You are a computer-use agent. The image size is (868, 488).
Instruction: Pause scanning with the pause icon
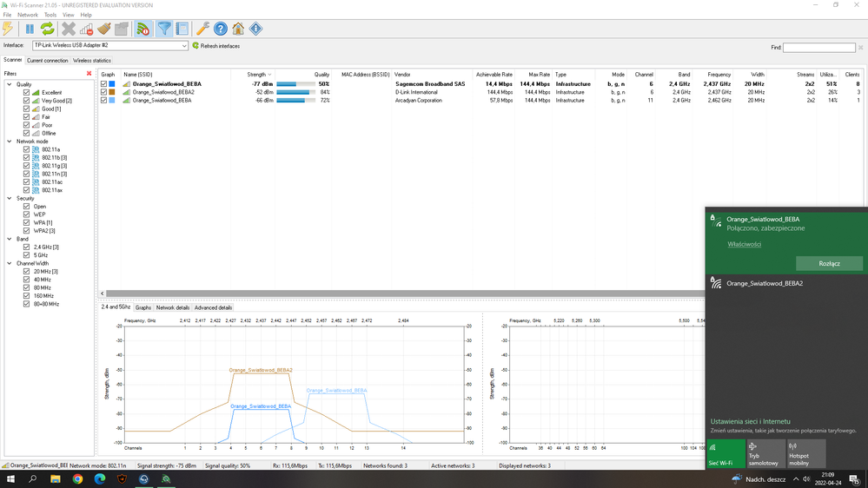point(30,30)
